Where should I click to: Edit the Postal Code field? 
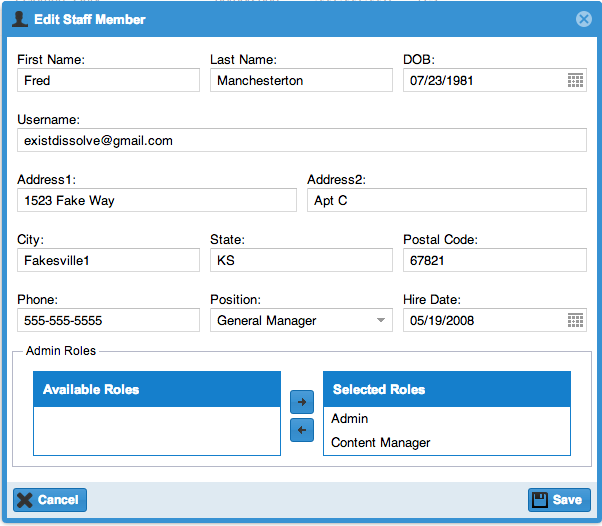(x=494, y=261)
